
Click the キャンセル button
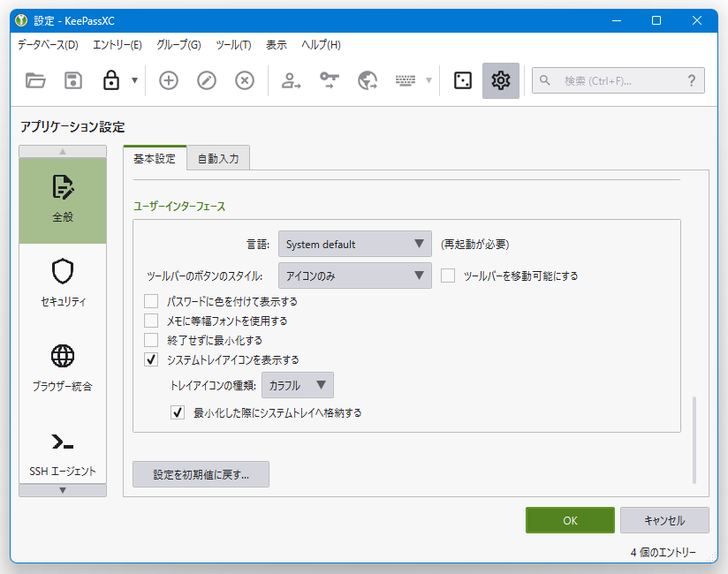(x=664, y=520)
